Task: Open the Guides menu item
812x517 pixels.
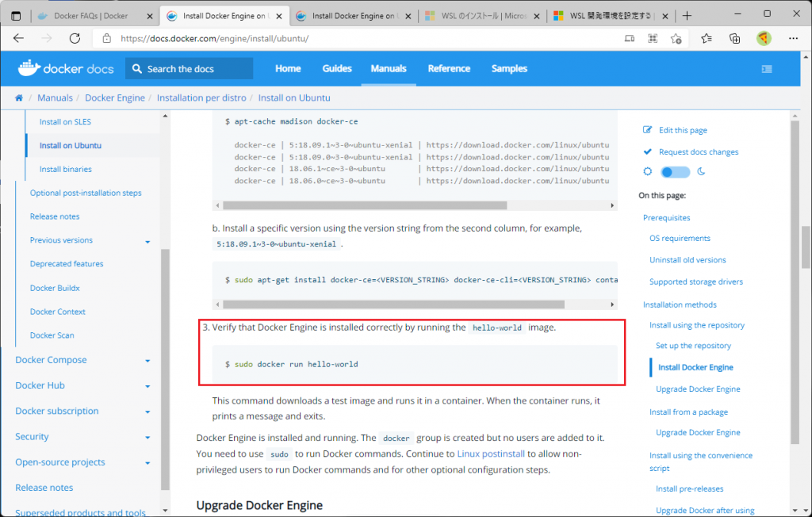Action: click(x=337, y=68)
